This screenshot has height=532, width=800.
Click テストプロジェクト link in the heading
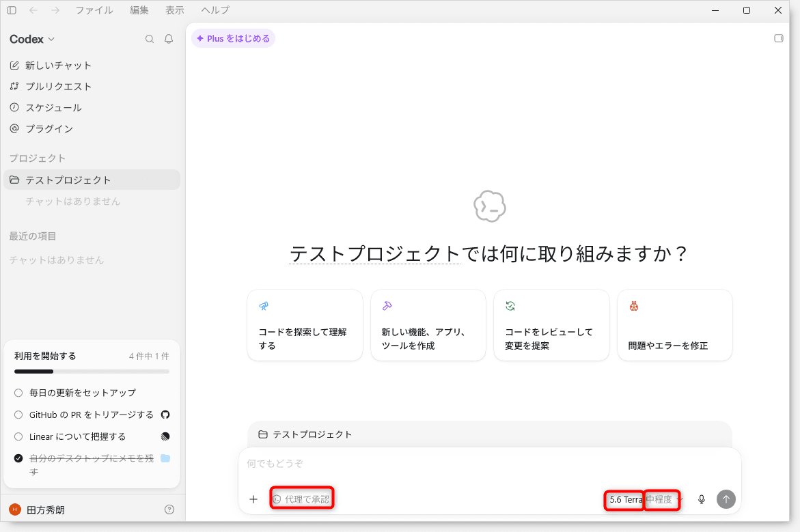coord(374,253)
